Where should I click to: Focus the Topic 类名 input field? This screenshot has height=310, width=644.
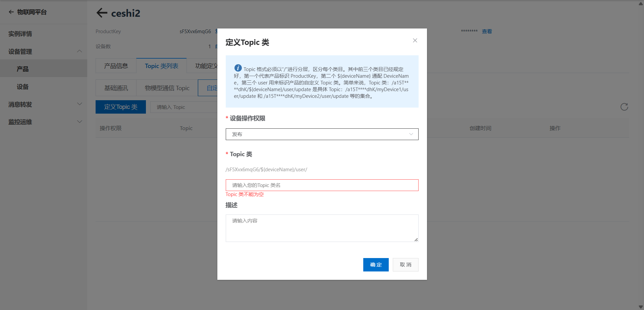click(x=322, y=185)
